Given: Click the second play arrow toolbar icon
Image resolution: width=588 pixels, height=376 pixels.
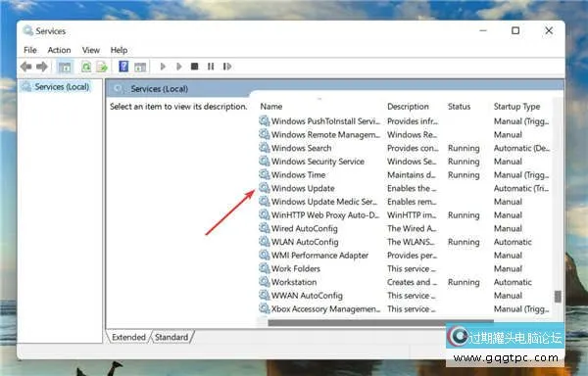Looking at the screenshot, I should coord(179,67).
